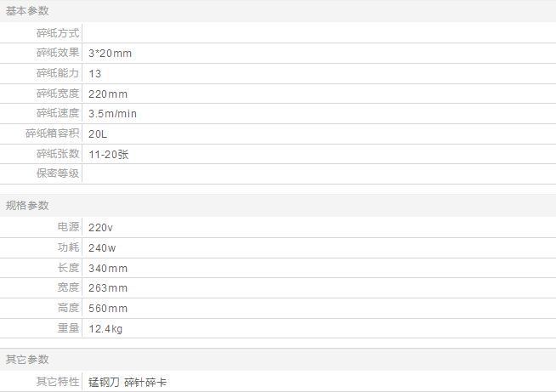The height and width of the screenshot is (392, 556).
Task: Select the 3.5m/min speed value
Action: click(x=112, y=114)
